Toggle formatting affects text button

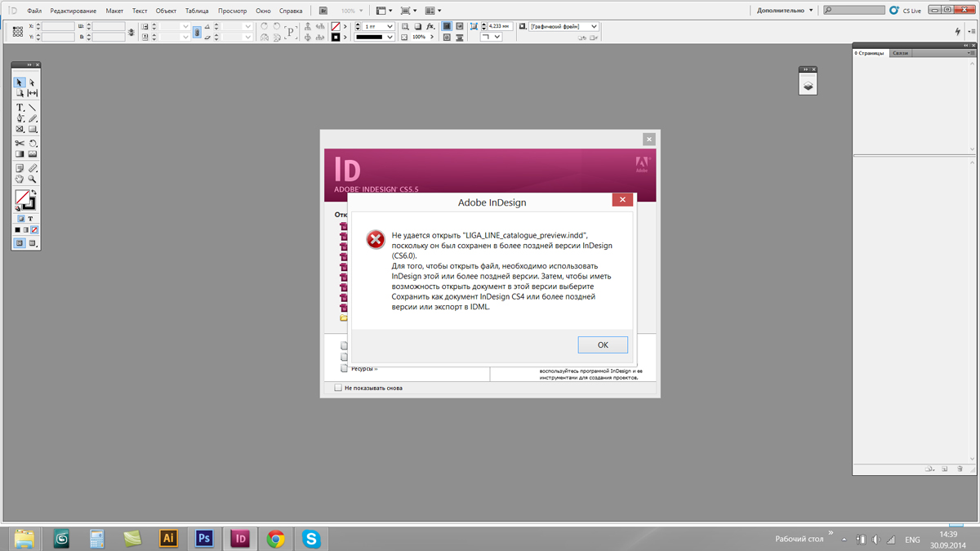point(30,219)
